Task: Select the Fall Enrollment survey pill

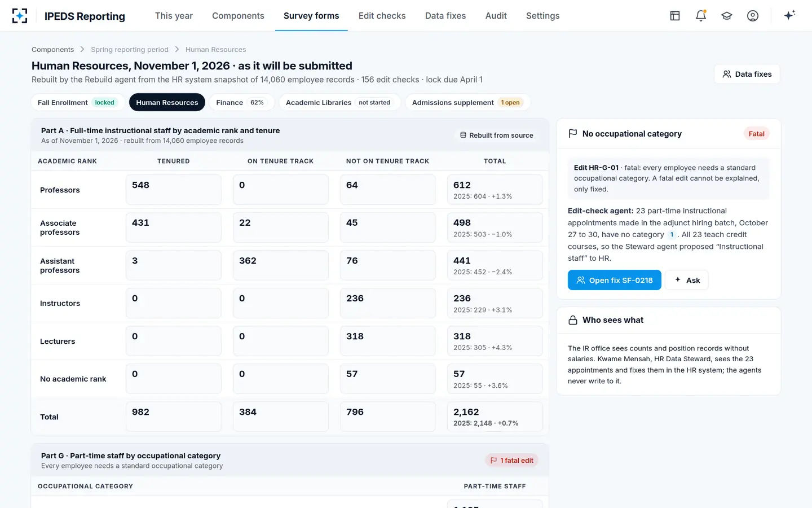Action: click(x=78, y=102)
